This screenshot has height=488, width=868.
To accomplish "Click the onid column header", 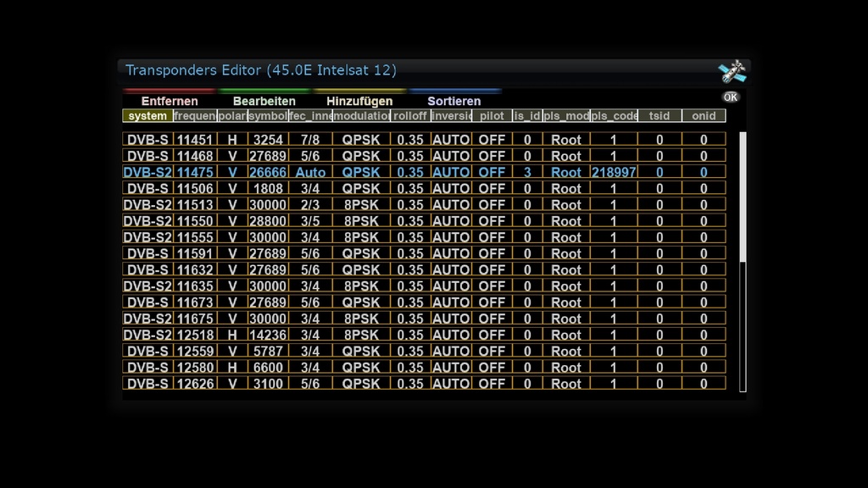I will point(704,115).
